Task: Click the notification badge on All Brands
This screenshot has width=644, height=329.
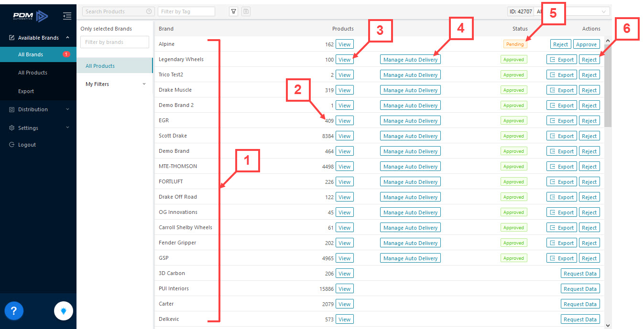Action: click(66, 54)
